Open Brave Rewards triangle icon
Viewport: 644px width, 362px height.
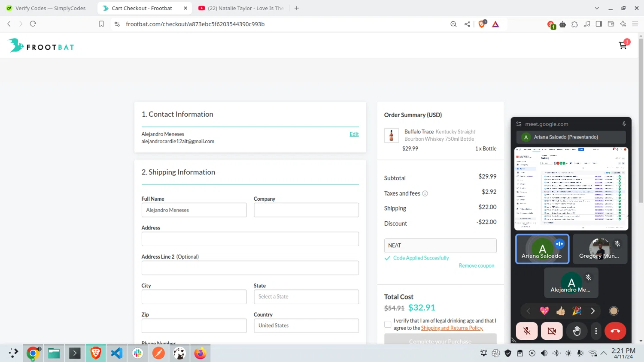(495, 24)
